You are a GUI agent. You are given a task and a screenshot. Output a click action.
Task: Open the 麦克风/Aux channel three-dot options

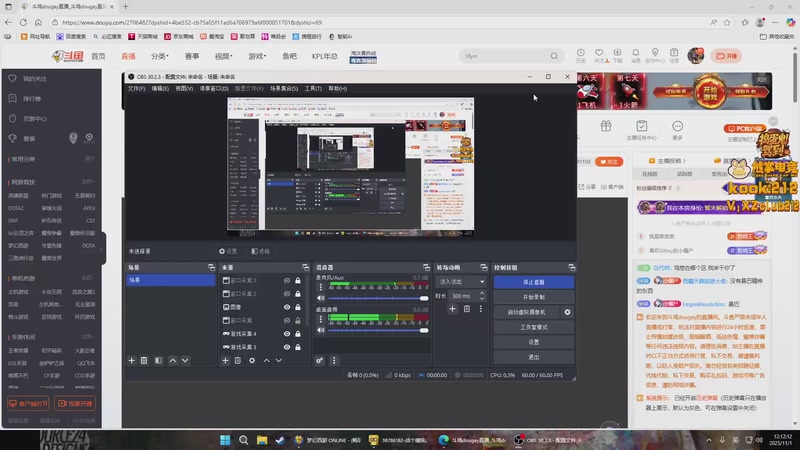(320, 287)
